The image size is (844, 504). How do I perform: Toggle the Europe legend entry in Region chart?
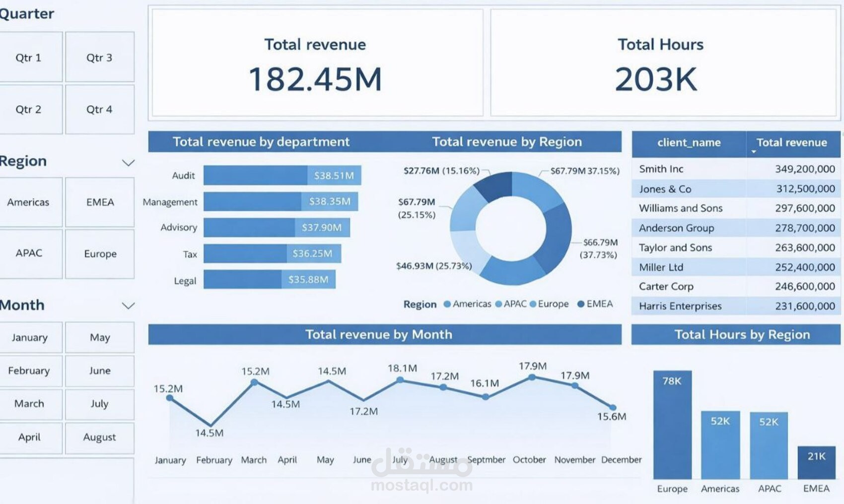click(x=551, y=304)
